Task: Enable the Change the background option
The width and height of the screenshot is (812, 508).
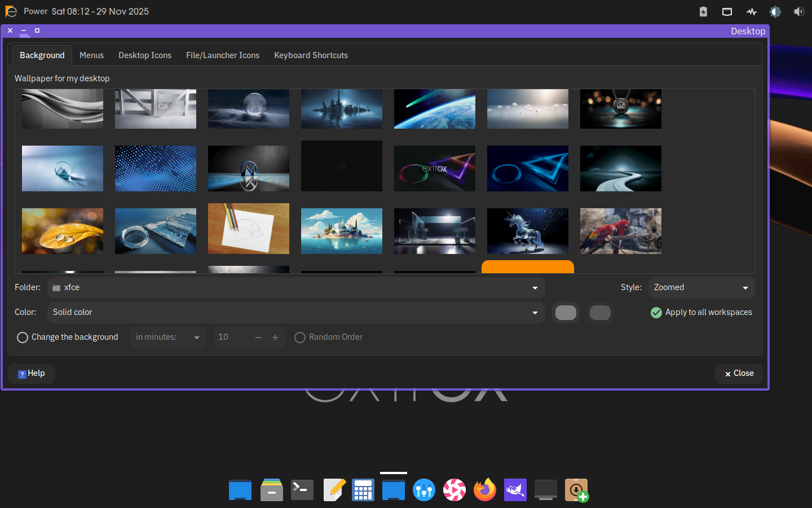Action: coord(23,338)
